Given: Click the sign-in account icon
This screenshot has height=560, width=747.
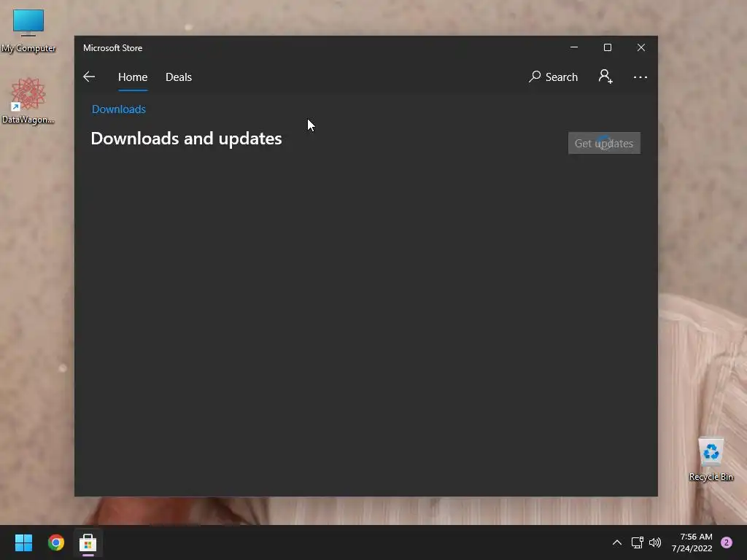Looking at the screenshot, I should 605,76.
